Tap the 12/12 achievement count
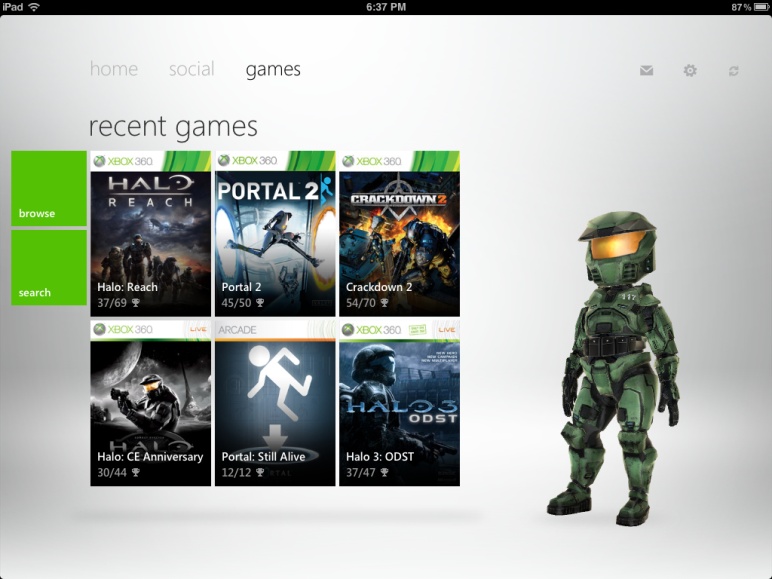This screenshot has width=772, height=579. pyautogui.click(x=236, y=473)
